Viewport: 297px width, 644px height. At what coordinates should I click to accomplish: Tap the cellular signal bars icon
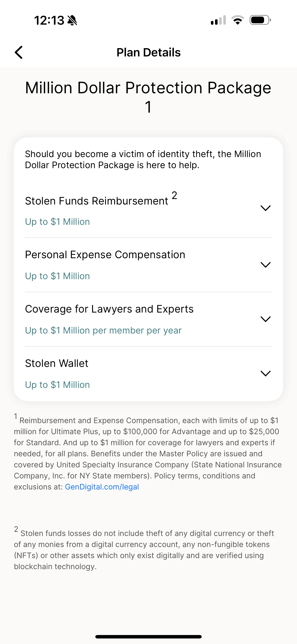pos(218,20)
